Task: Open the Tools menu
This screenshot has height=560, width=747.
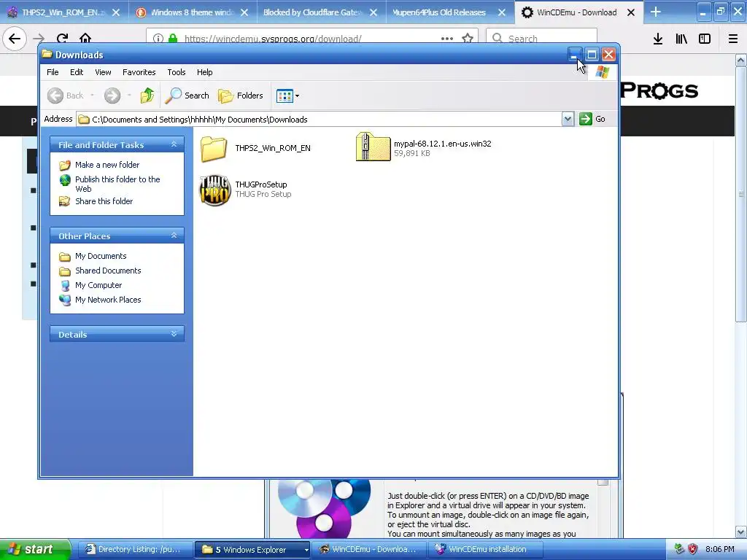Action: [177, 72]
